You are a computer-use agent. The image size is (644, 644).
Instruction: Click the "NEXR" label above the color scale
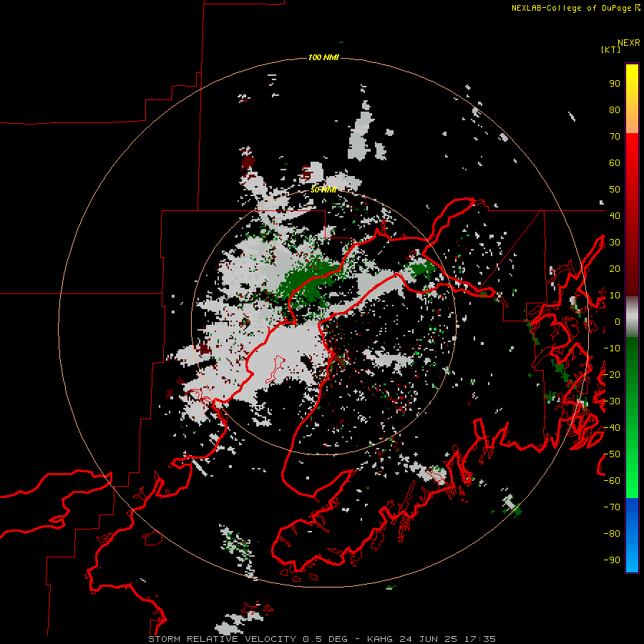click(x=629, y=43)
